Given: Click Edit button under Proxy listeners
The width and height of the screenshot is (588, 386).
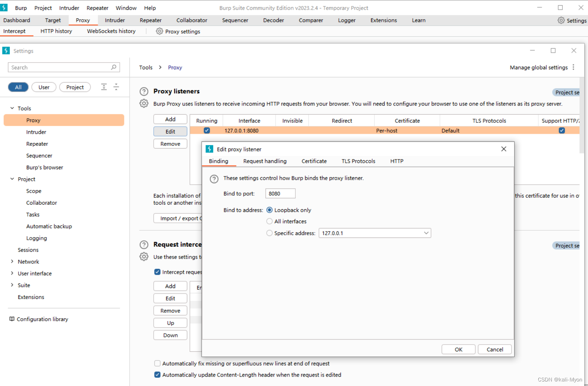Looking at the screenshot, I should tap(170, 132).
